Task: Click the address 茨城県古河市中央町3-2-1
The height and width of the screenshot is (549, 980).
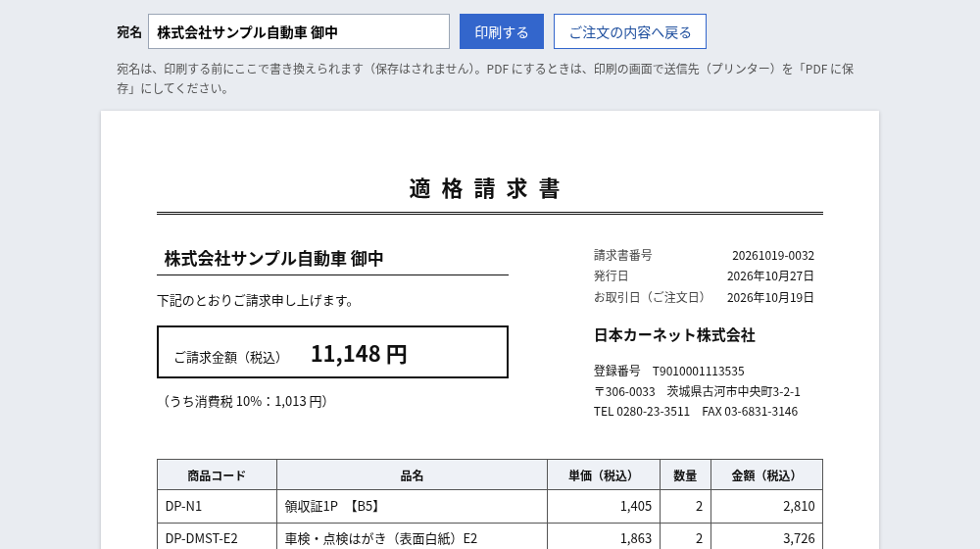Action: 733,391
